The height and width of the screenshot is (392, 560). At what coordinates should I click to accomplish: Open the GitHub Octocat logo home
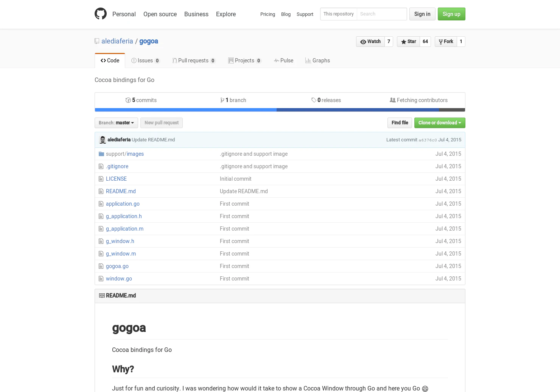click(101, 14)
